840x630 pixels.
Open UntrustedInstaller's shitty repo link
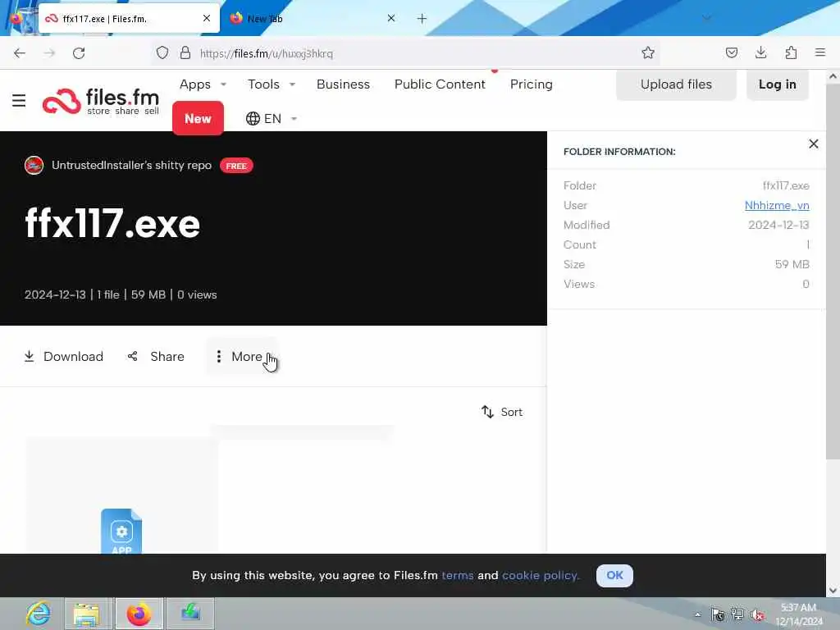(x=132, y=165)
